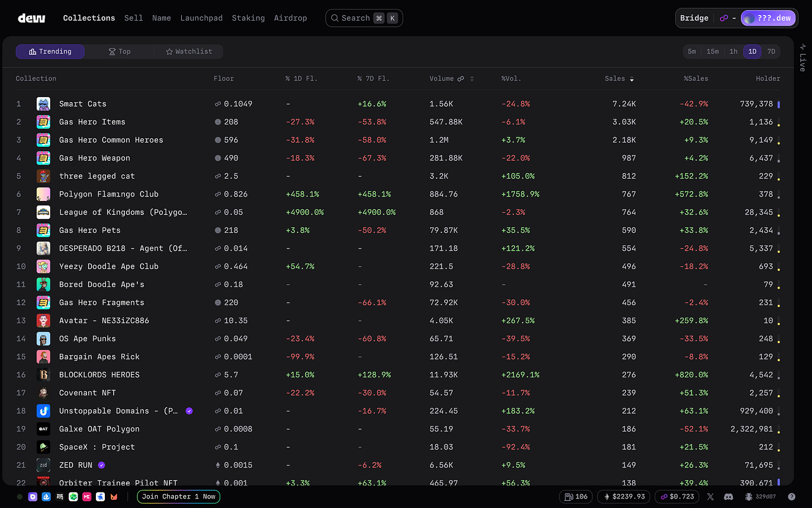Toggle the Live side panel
Viewport: 812px width, 508px height.
[803, 57]
